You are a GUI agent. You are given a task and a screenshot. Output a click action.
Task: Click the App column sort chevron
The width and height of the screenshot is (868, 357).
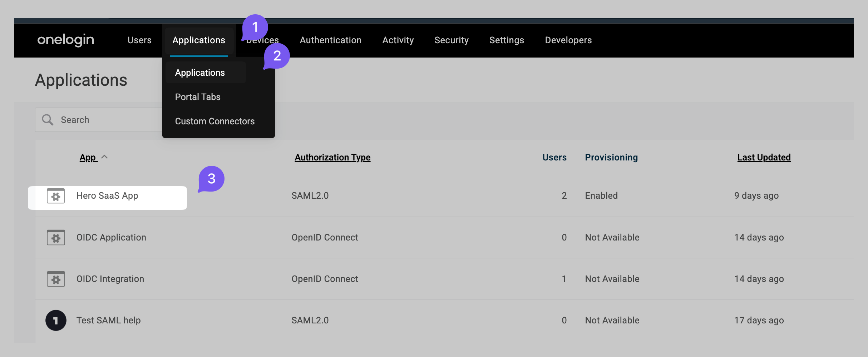point(105,157)
